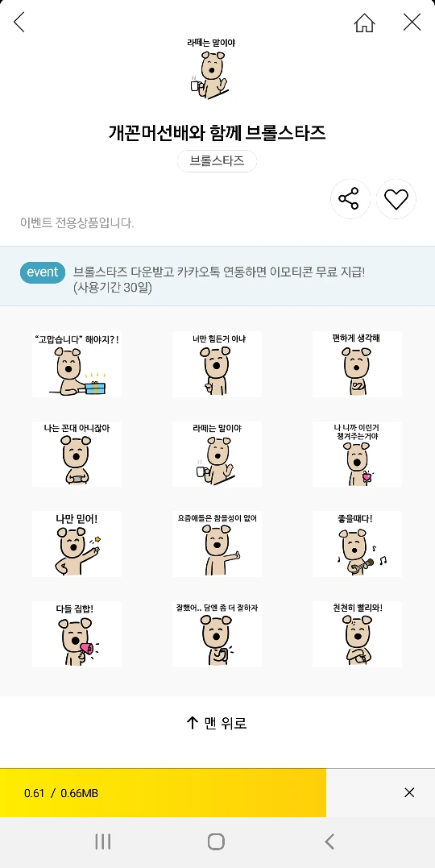Select the 브롤스타즈 tag button

point(217,161)
